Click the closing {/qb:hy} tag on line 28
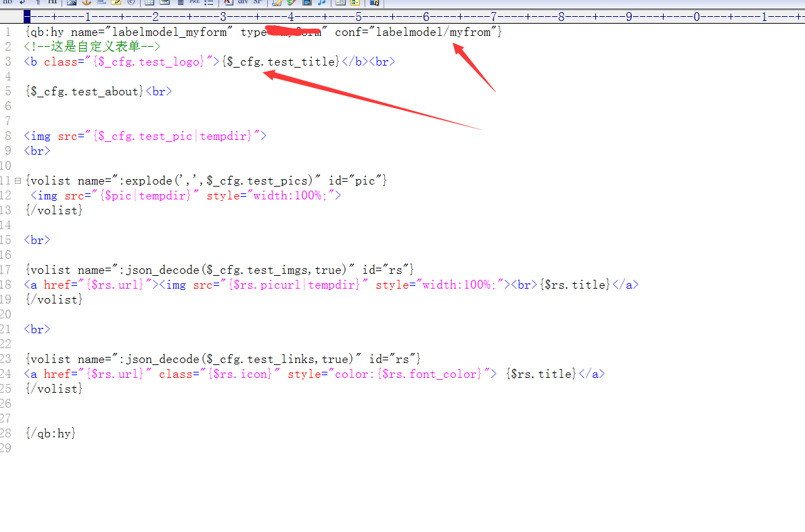This screenshot has width=805, height=532. pos(51,433)
